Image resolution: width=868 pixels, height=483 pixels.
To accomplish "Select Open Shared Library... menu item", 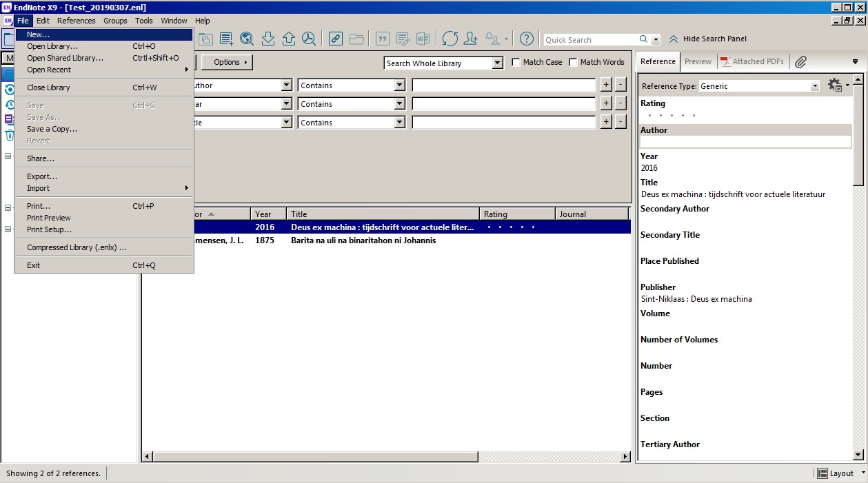I will pos(103,58).
